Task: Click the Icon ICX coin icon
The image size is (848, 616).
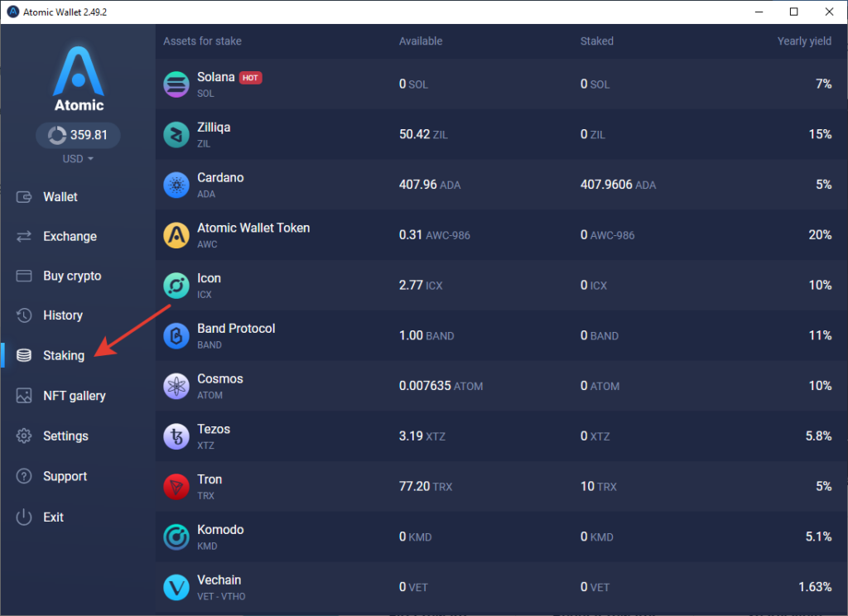Action: click(176, 286)
